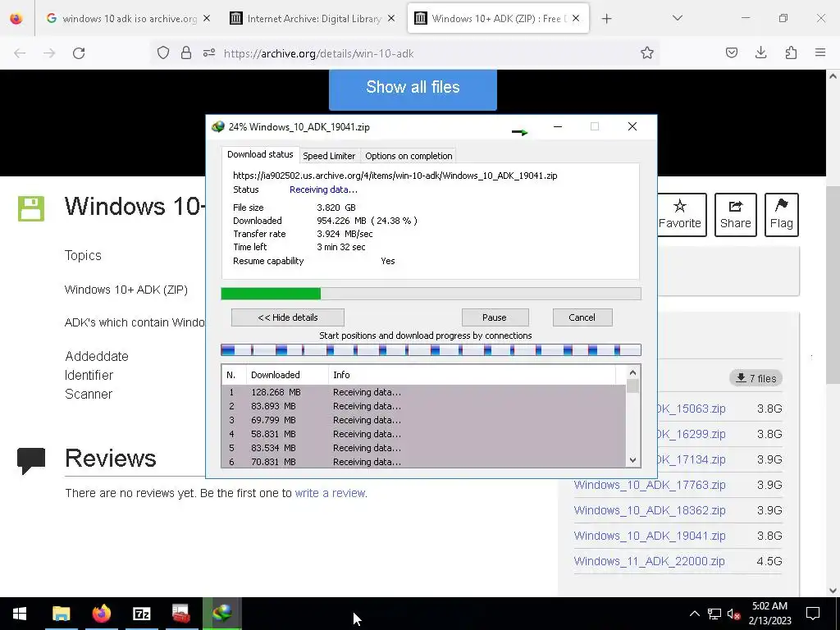Open a new Firefox tab
Image resolution: width=840 pixels, height=630 pixels.
(606, 19)
